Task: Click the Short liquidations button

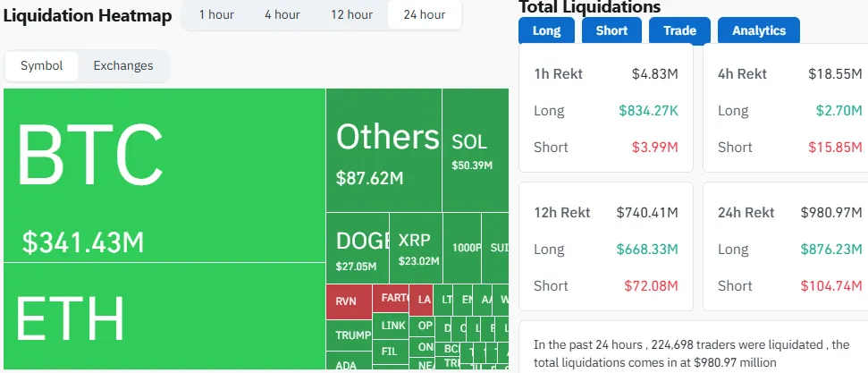Action: [611, 31]
